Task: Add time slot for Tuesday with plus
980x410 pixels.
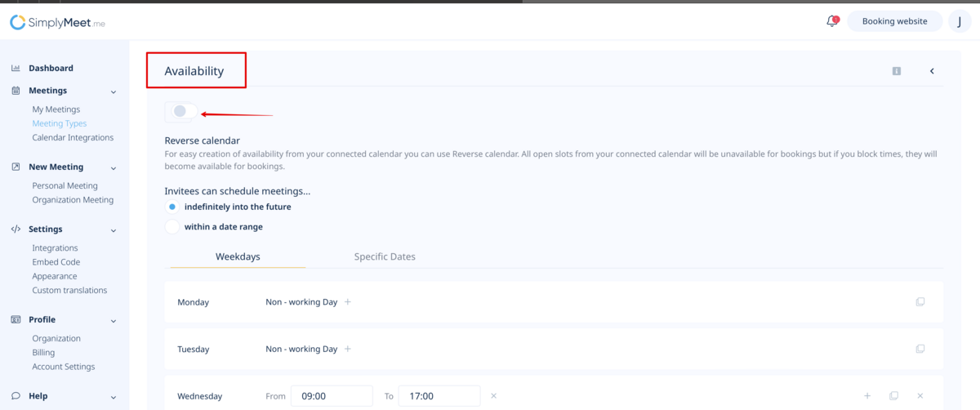Action: point(348,349)
